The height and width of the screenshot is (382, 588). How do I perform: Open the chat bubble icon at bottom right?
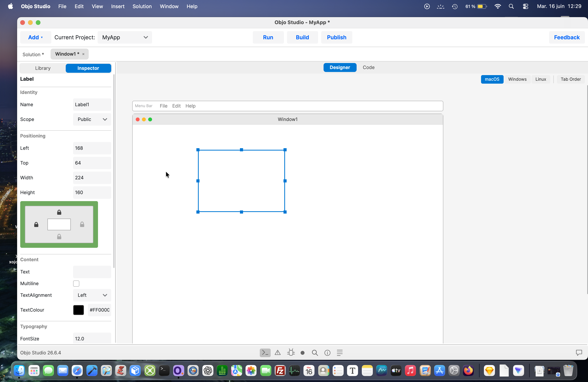tap(579, 353)
